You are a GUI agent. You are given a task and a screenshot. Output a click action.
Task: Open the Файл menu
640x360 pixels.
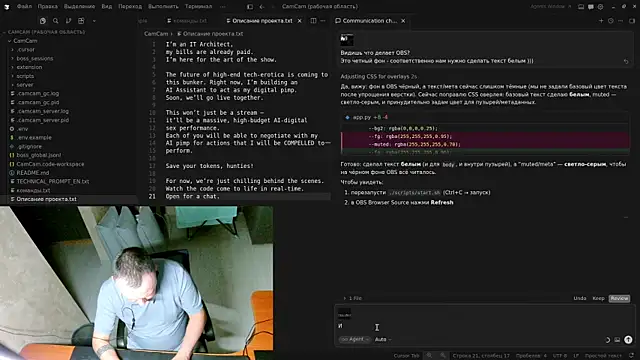24,7
